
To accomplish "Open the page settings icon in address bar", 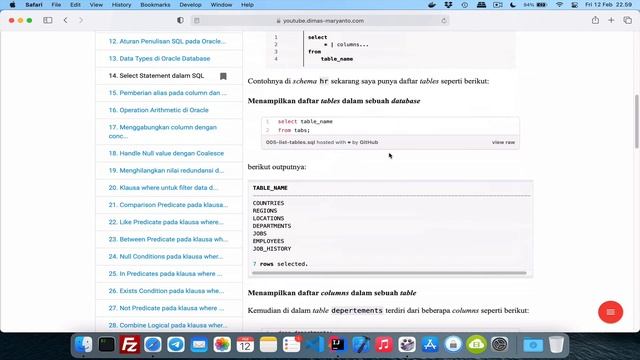I will (x=197, y=21).
